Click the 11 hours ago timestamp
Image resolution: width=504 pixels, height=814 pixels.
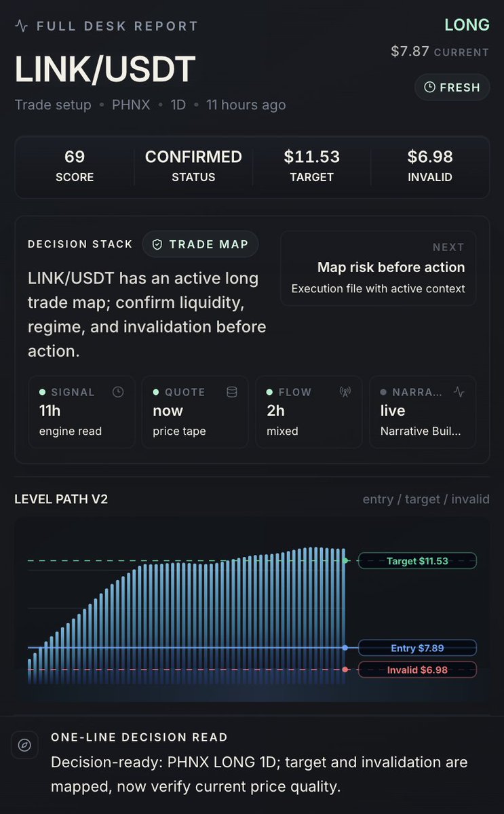[x=246, y=104]
